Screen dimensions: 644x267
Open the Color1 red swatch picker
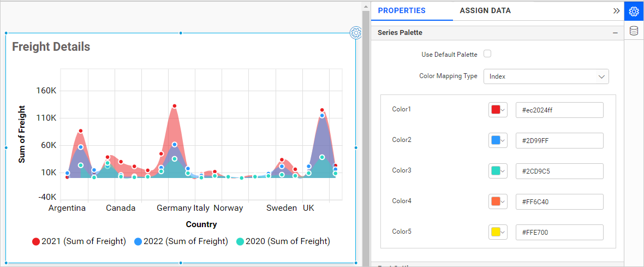(498, 110)
